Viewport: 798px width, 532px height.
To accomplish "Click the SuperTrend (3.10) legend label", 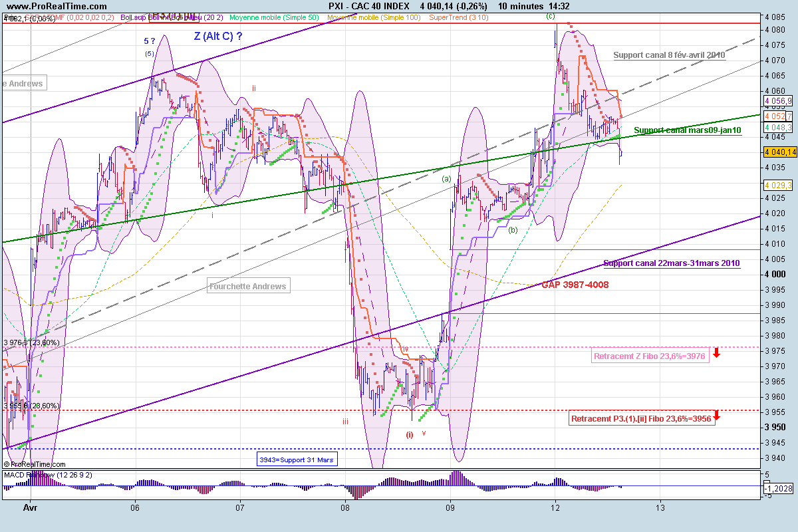I will [460, 17].
